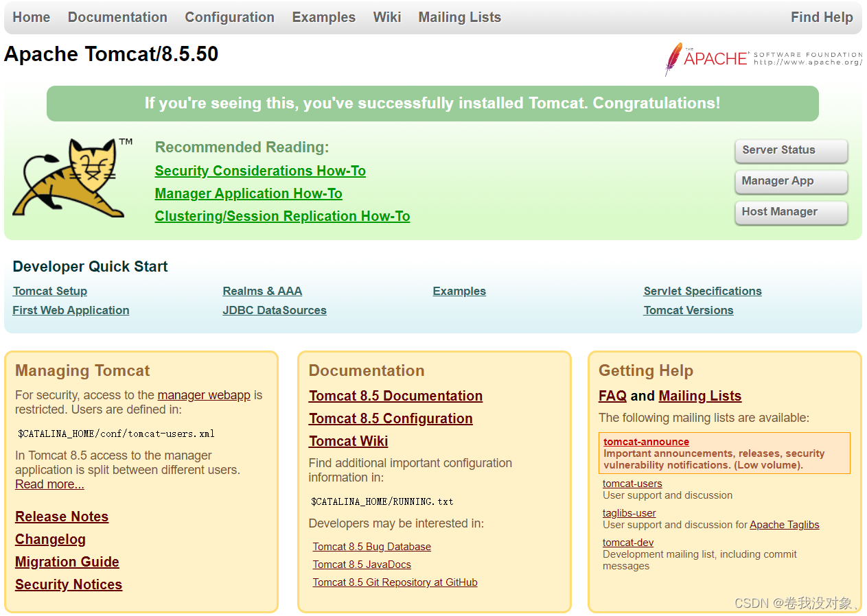Click $CATALINA_HOME/RUNNING.txt path text

(382, 501)
